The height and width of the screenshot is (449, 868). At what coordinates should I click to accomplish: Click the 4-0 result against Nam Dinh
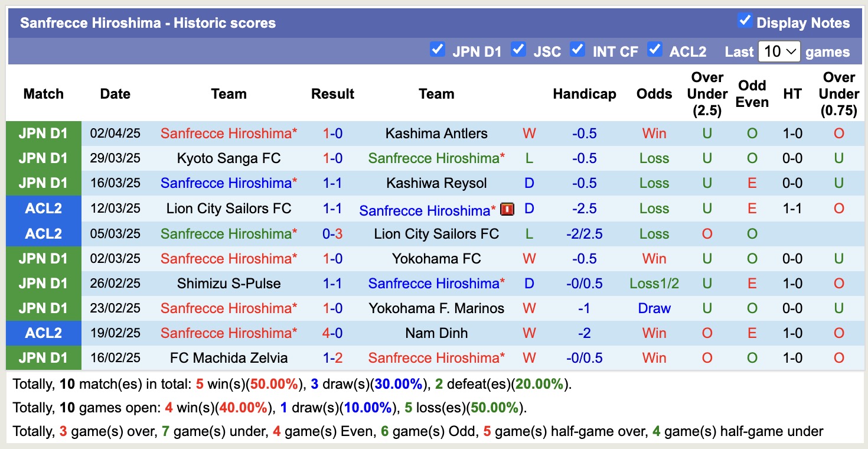point(332,333)
